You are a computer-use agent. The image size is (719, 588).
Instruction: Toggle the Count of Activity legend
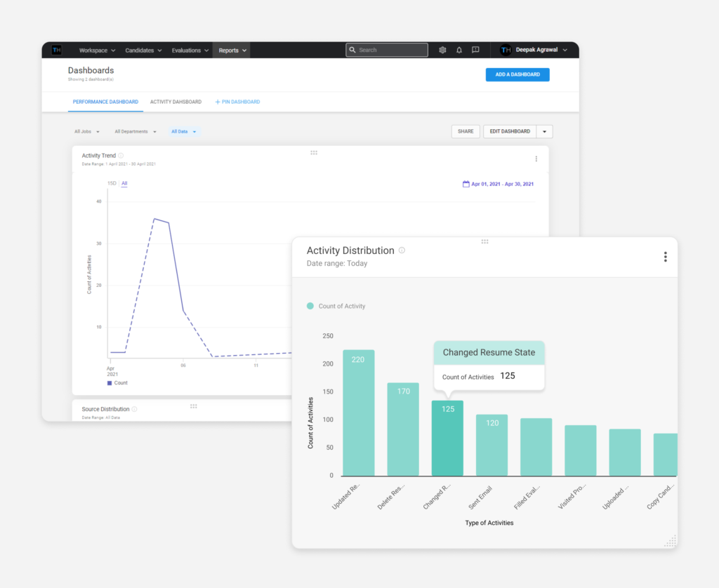(336, 306)
